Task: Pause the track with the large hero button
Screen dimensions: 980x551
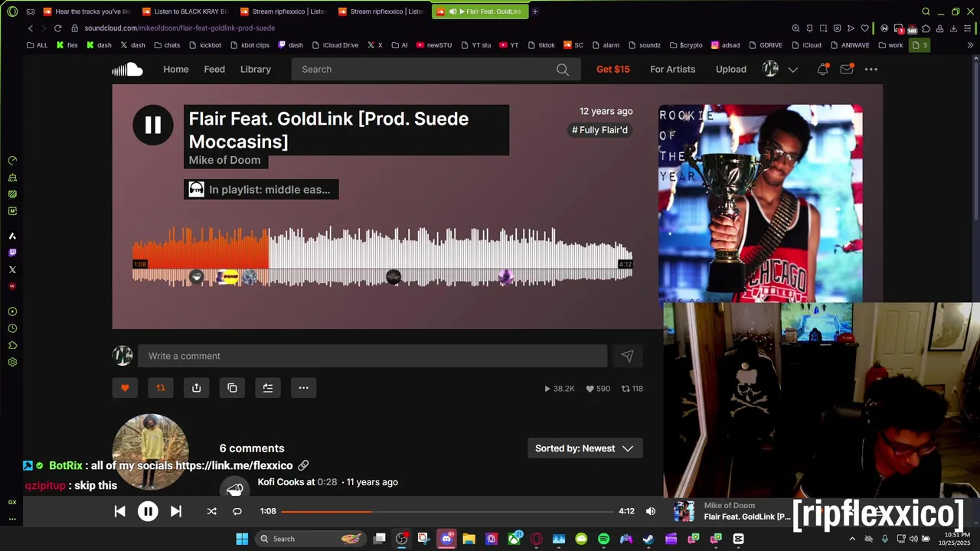Action: pyautogui.click(x=153, y=125)
